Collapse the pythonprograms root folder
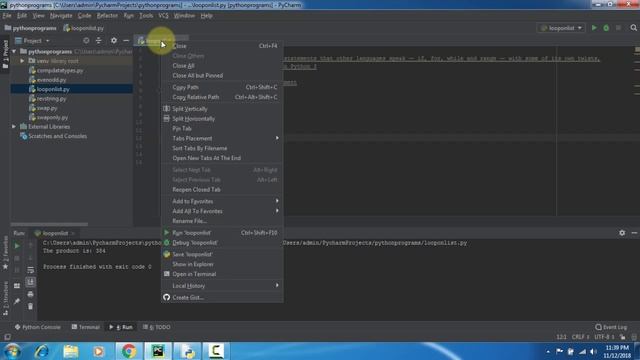The width and height of the screenshot is (640, 360). click(x=15, y=51)
